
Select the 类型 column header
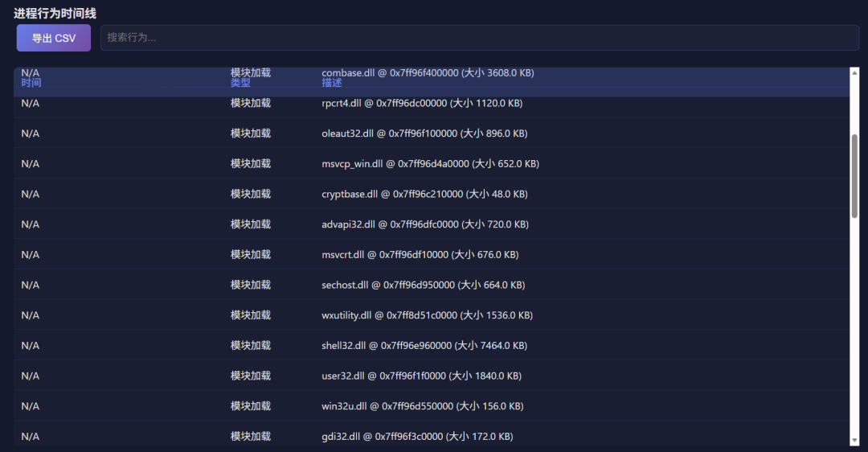[240, 83]
